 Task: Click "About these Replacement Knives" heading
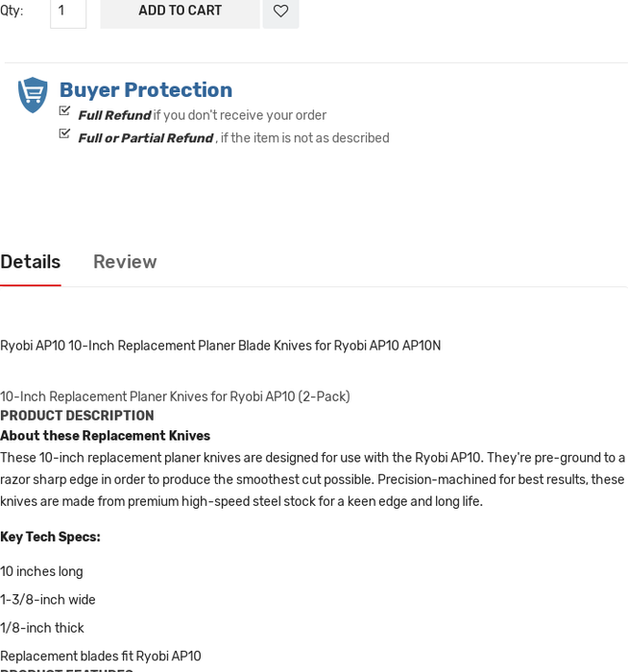(x=105, y=436)
